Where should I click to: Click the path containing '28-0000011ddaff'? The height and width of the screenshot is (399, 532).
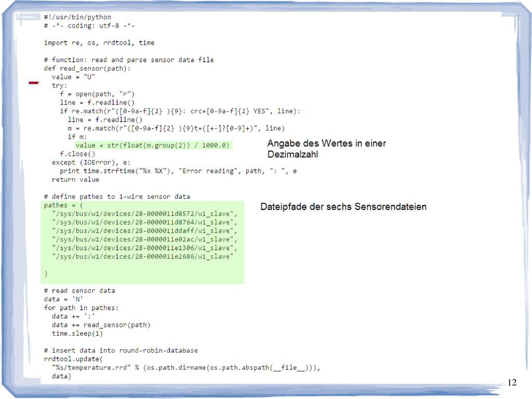144,231
